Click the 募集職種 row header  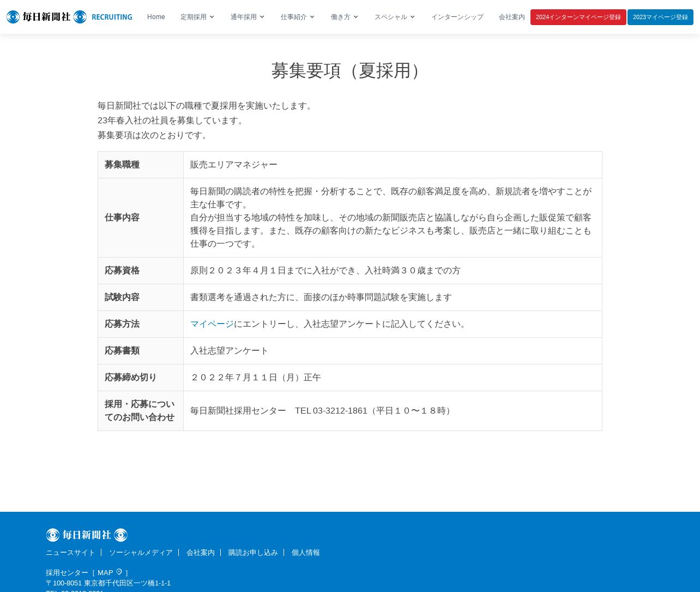coord(141,165)
